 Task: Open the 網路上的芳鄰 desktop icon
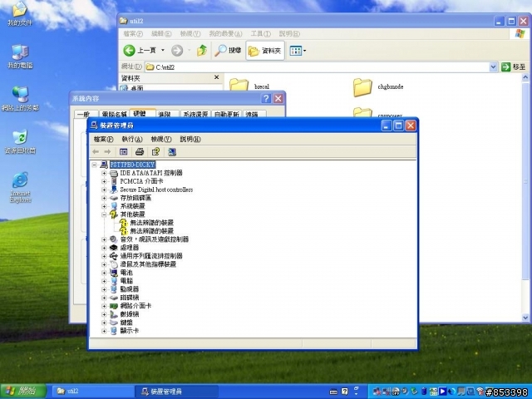pos(20,99)
